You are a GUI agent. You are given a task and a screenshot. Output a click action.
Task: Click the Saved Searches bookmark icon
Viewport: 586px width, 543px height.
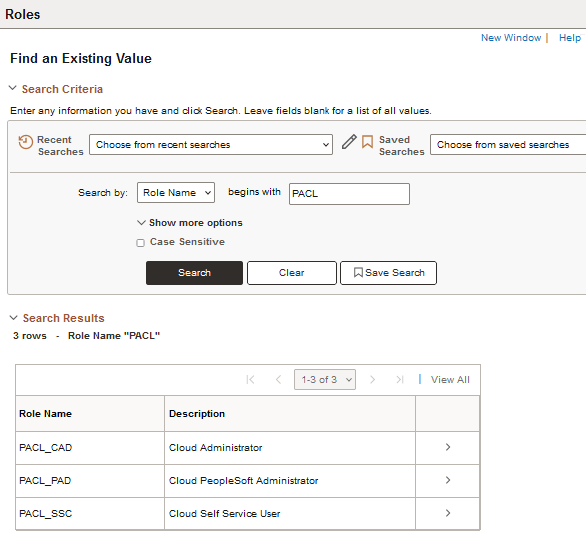[367, 142]
